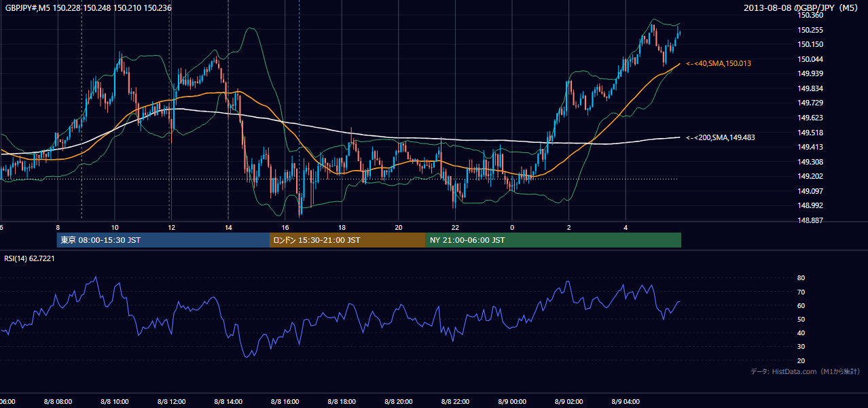Click the 8/8 08:00 time axis label

[x=58, y=401]
